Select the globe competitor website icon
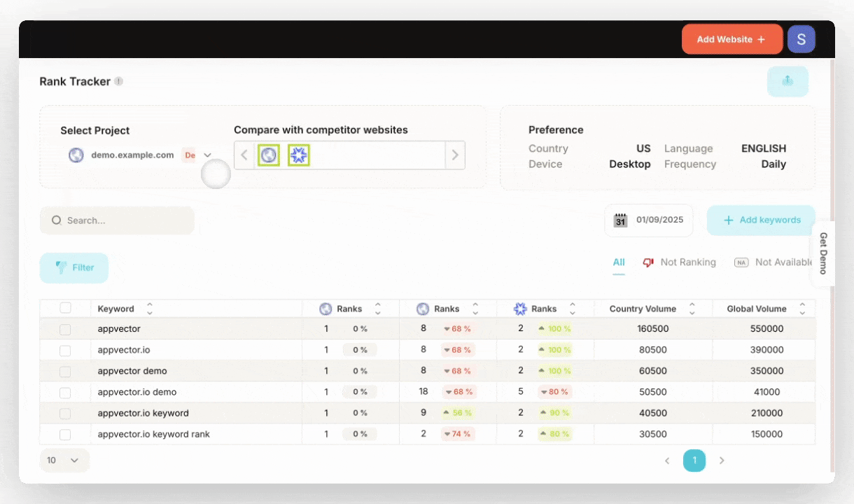Viewport: 854px width, 504px height. pos(269,155)
